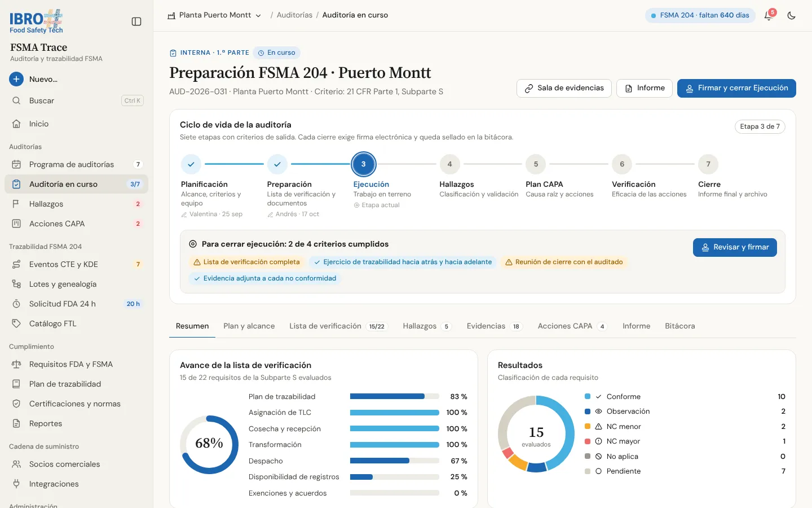812x508 pixels.
Task: Click the Lotes y genealogía tree icon
Action: pos(16,284)
